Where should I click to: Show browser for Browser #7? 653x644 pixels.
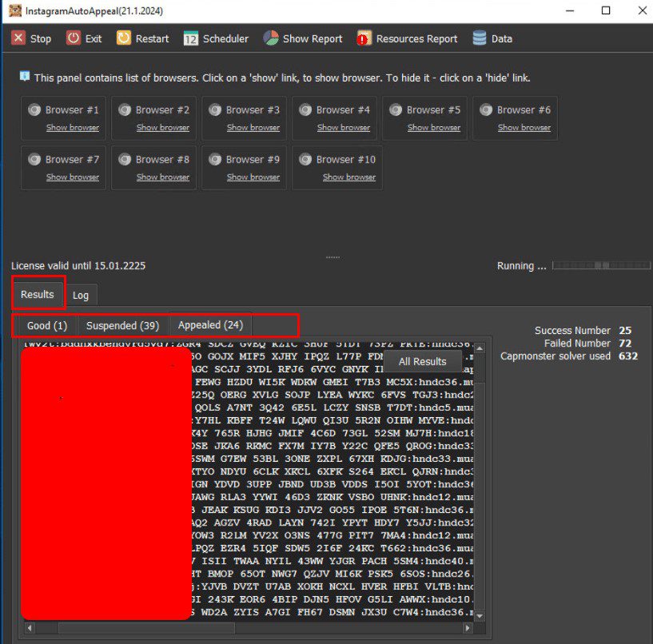[x=73, y=177]
